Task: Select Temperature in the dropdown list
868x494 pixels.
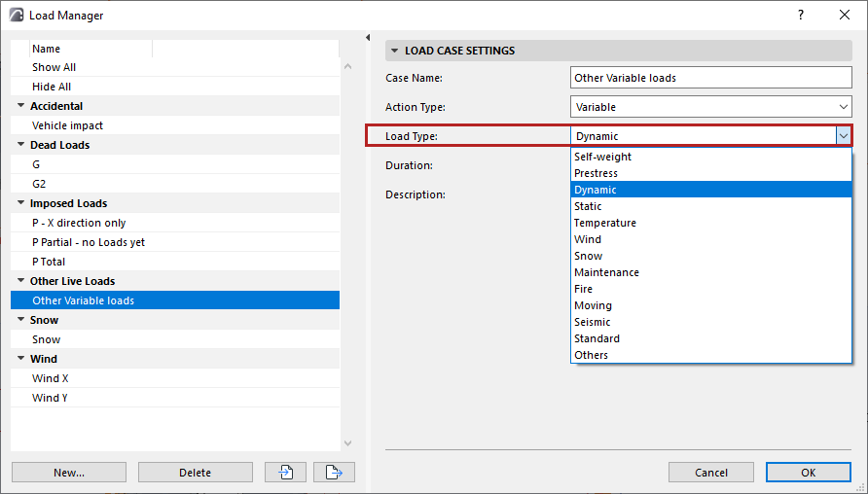Action: pyautogui.click(x=604, y=223)
